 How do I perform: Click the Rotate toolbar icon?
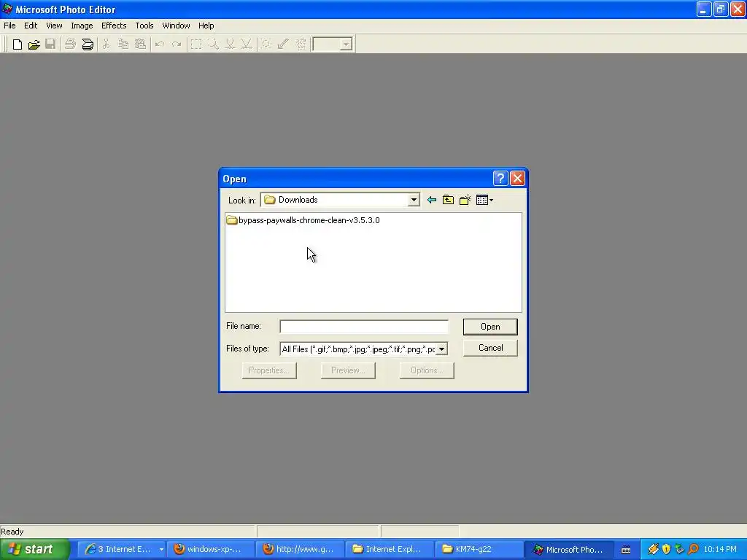pos(301,44)
